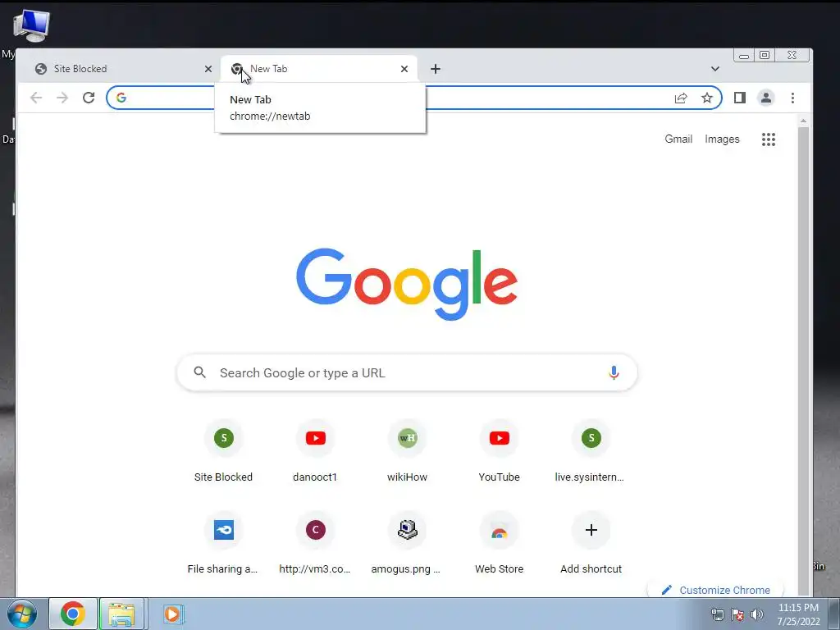
Task: Click the network tray icon
Action: tap(717, 614)
